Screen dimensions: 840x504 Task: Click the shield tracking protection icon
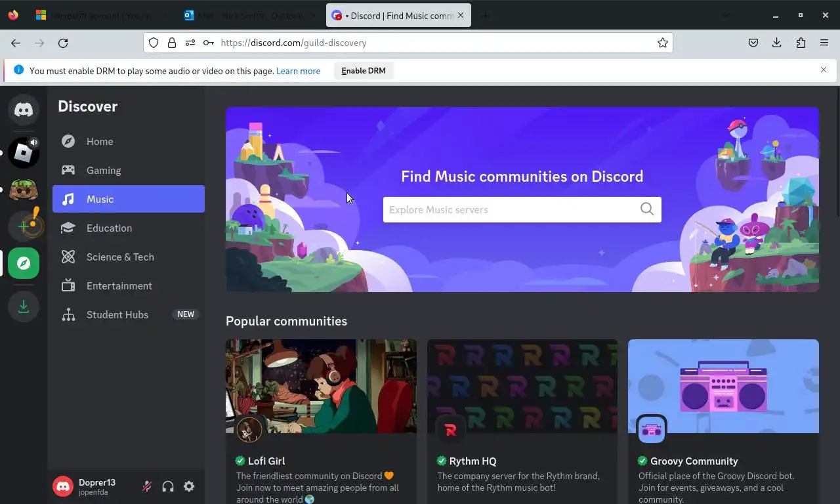(154, 43)
